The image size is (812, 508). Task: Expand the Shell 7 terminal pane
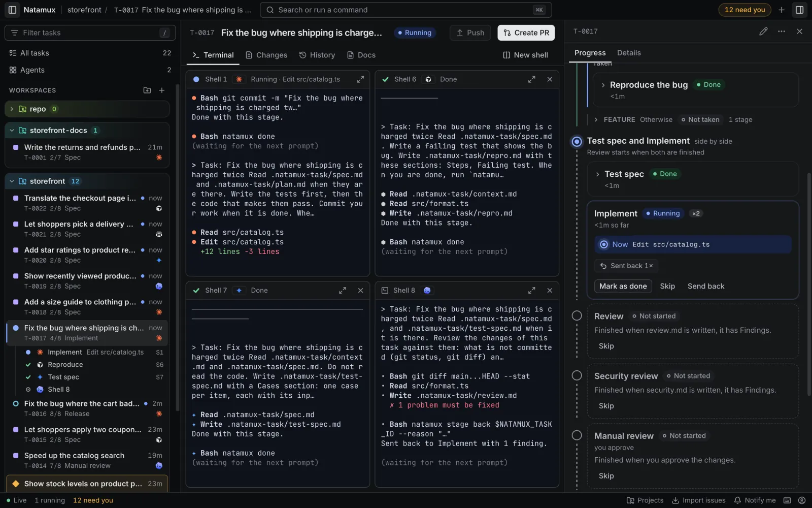[343, 290]
